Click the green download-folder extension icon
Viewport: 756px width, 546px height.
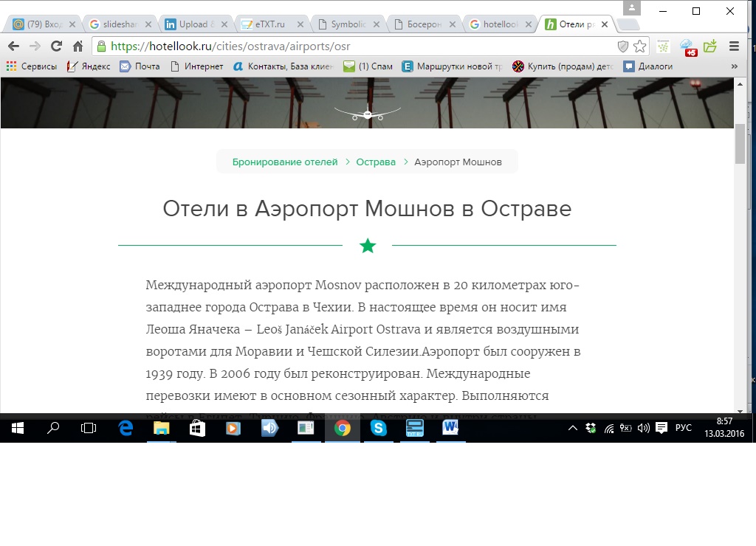(x=710, y=46)
